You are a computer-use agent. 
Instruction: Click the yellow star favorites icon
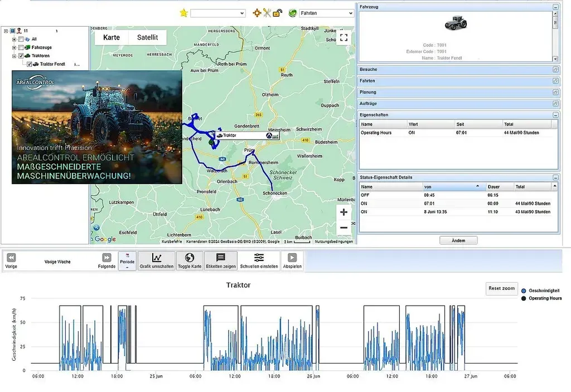point(183,12)
